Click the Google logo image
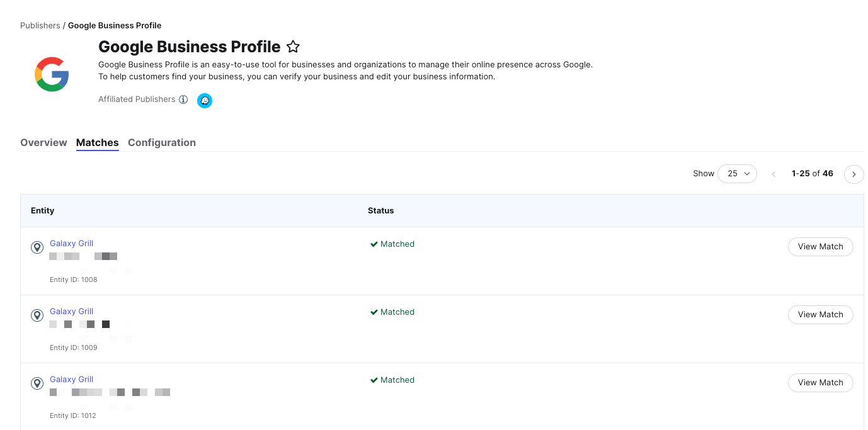868x430 pixels. [52, 74]
